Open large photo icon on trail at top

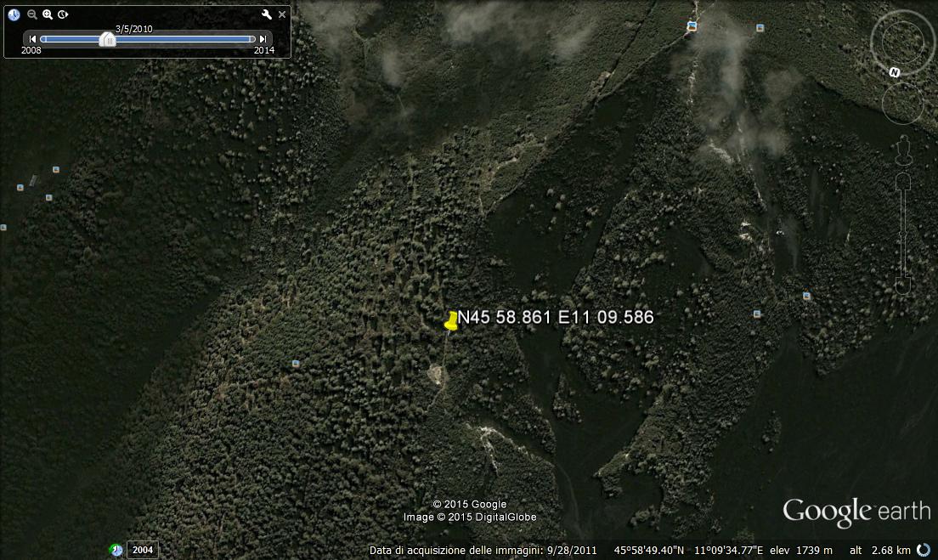(692, 26)
